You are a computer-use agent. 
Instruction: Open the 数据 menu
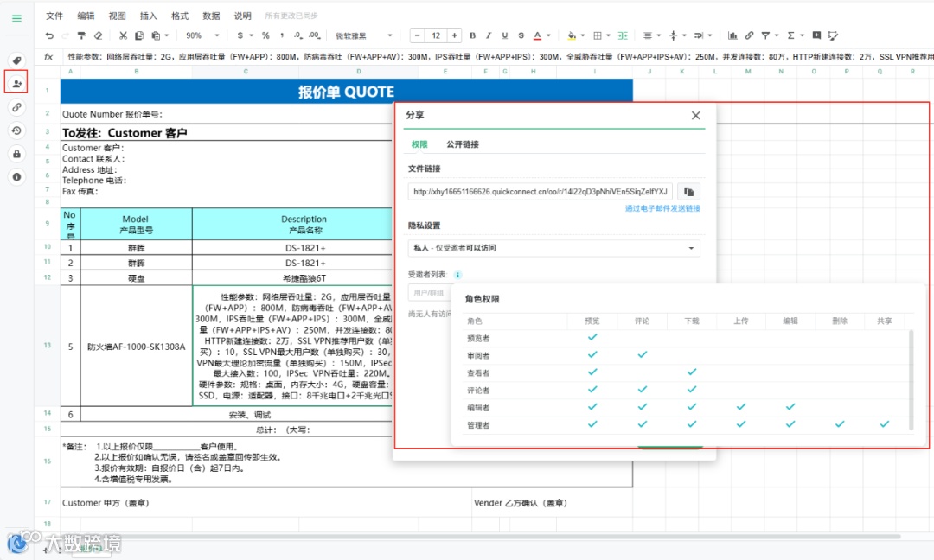tap(211, 16)
